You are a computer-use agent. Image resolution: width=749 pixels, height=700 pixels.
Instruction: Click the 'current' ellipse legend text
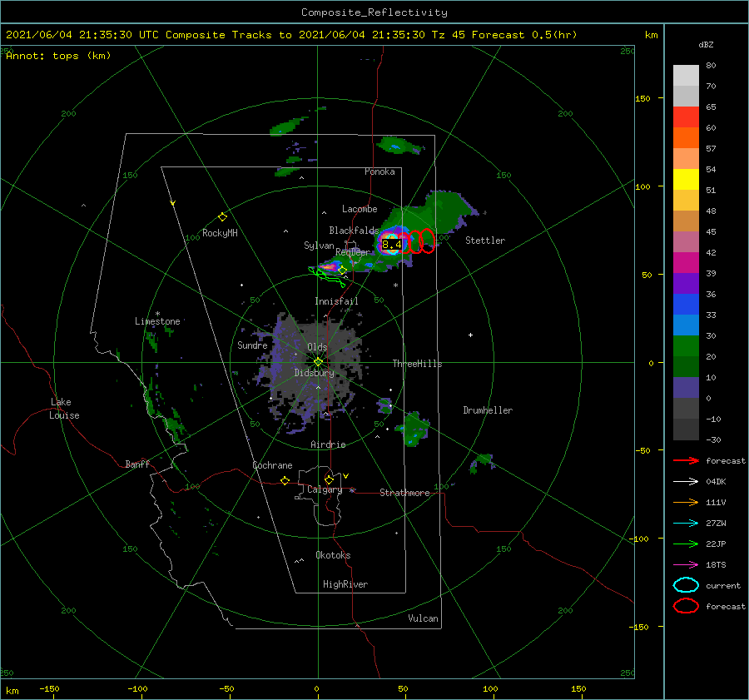[x=723, y=586]
